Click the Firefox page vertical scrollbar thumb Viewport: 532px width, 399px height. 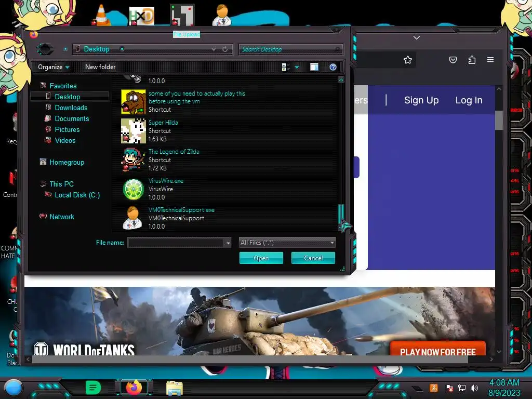coord(498,119)
